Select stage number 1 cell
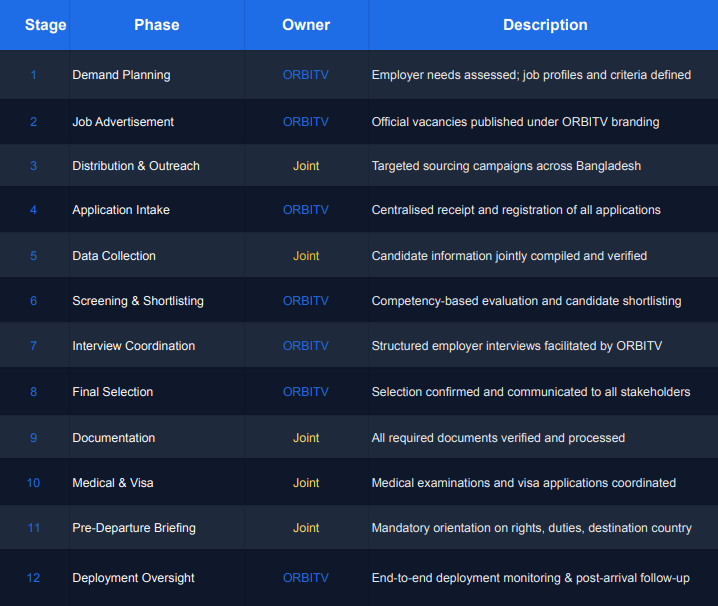 (x=33, y=75)
